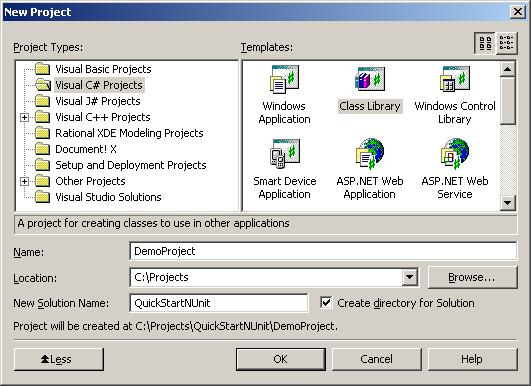Switch templates to large icons view

pos(485,43)
